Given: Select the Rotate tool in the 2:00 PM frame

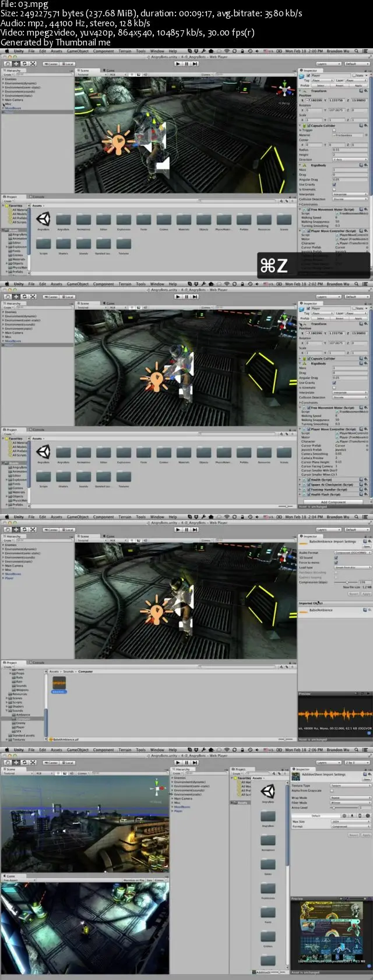Looking at the screenshot, I should click(x=24, y=64).
